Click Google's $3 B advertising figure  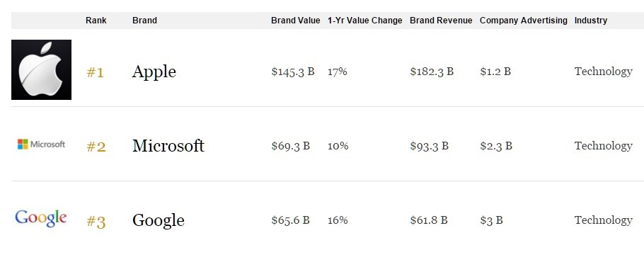[x=491, y=220]
